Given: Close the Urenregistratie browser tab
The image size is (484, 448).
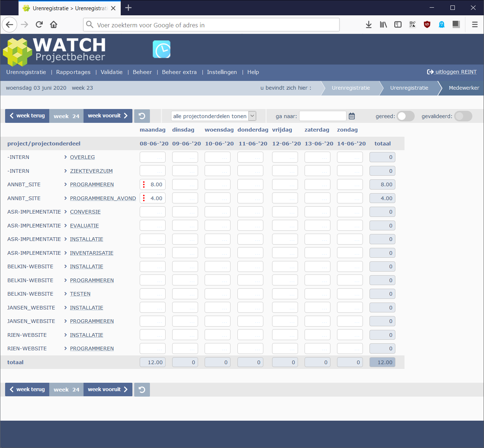Looking at the screenshot, I should 113,8.
